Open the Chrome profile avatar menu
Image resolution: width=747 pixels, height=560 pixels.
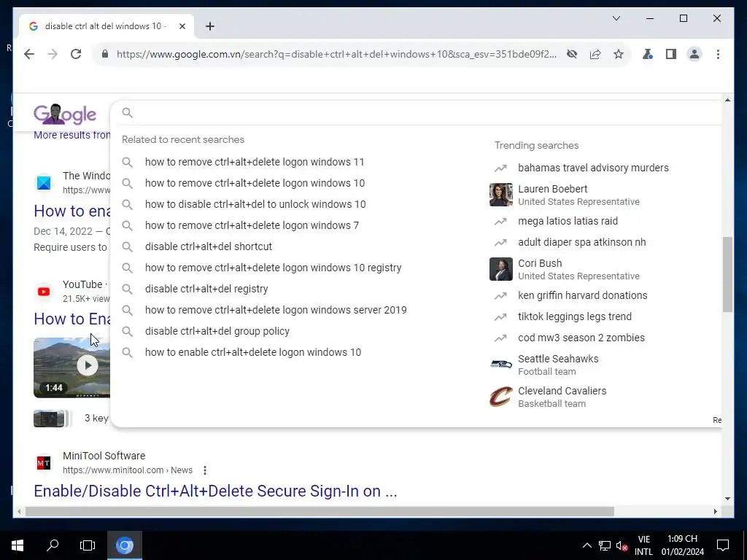tap(694, 54)
